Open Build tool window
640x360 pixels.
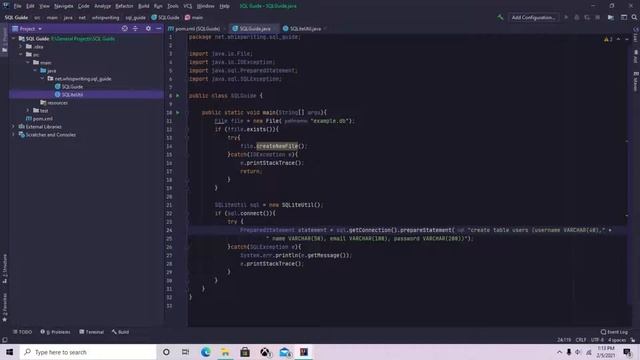tap(120, 332)
